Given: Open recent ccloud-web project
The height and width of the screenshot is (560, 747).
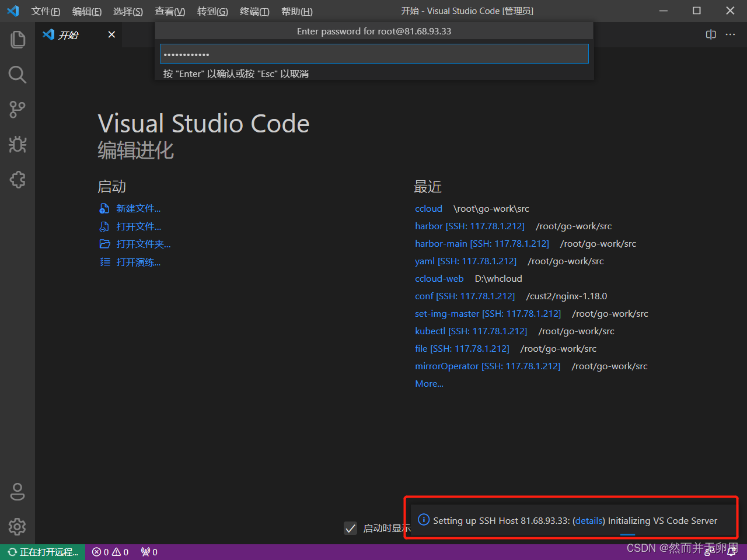Looking at the screenshot, I should pos(439,279).
